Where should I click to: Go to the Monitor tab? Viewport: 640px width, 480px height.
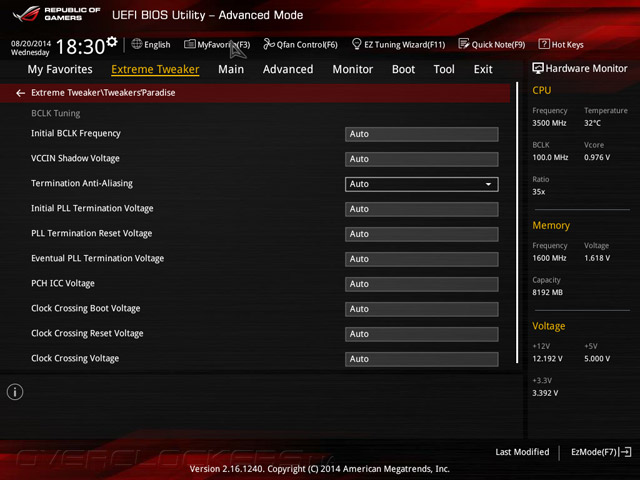click(353, 69)
